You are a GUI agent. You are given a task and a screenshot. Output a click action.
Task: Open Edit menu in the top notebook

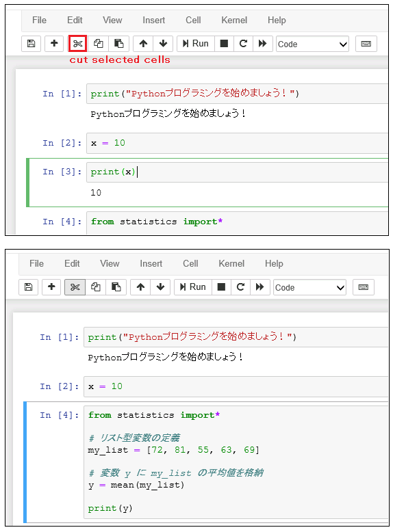pos(75,21)
